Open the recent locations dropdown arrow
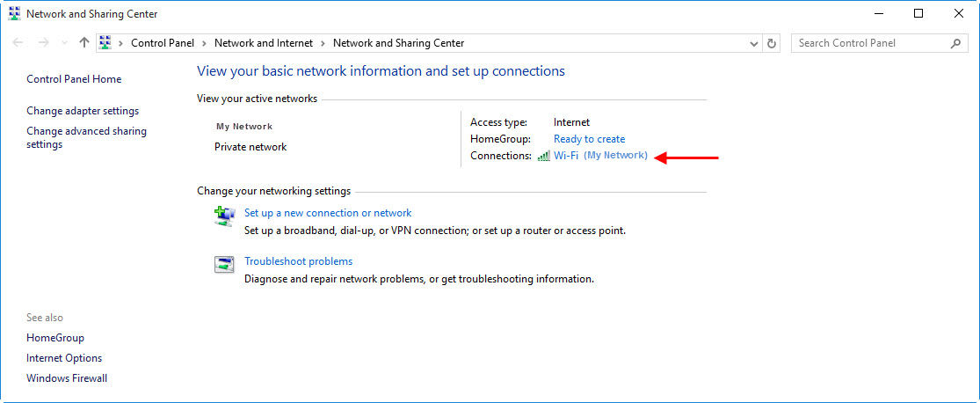The width and height of the screenshot is (980, 403). (x=64, y=43)
